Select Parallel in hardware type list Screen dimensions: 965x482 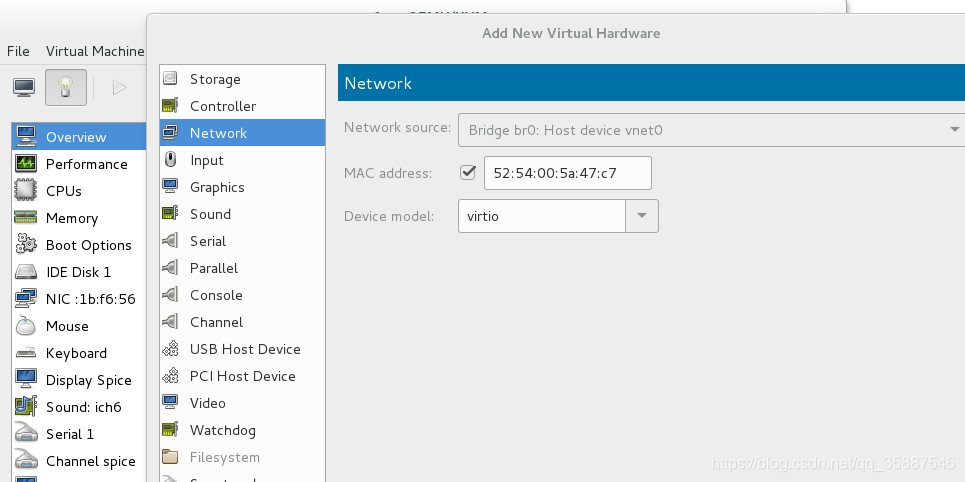(x=242, y=268)
